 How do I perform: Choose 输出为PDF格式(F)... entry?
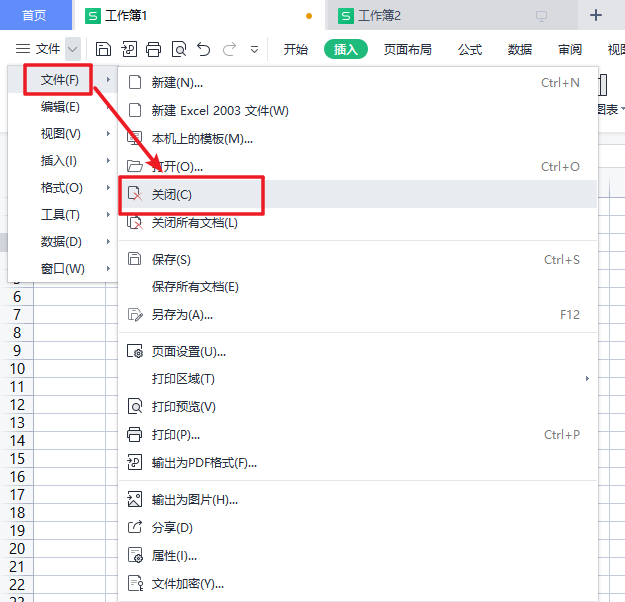pyautogui.click(x=358, y=463)
